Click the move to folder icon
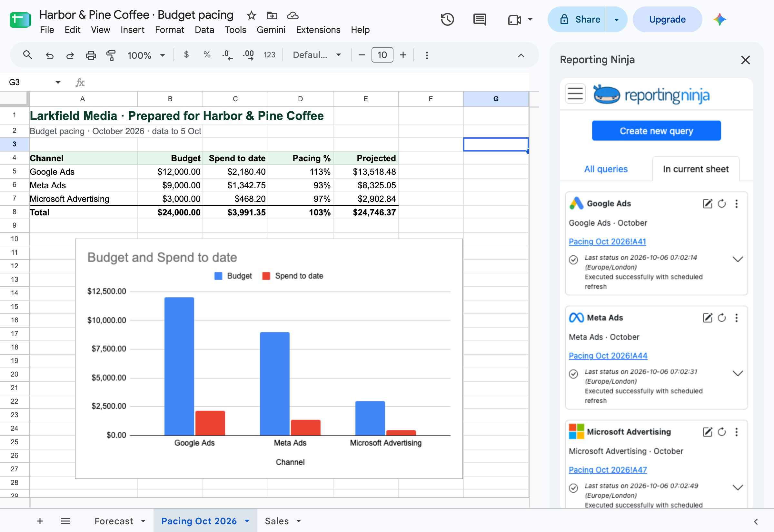The width and height of the screenshot is (774, 532). click(272, 15)
